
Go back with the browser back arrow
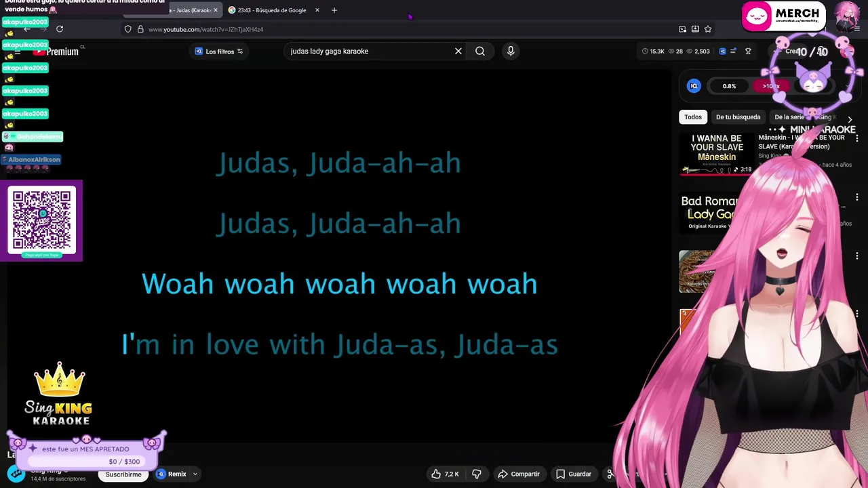[27, 29]
